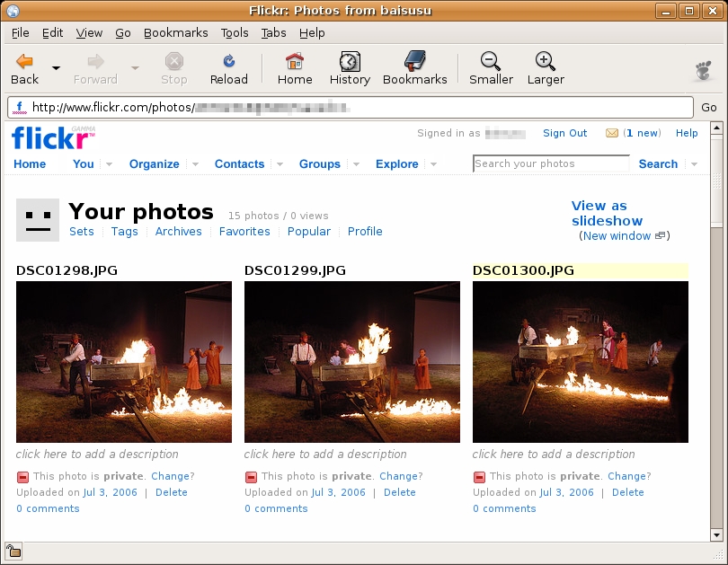728x565 pixels.
Task: Click the security lock icon in status bar
Action: pos(13,551)
